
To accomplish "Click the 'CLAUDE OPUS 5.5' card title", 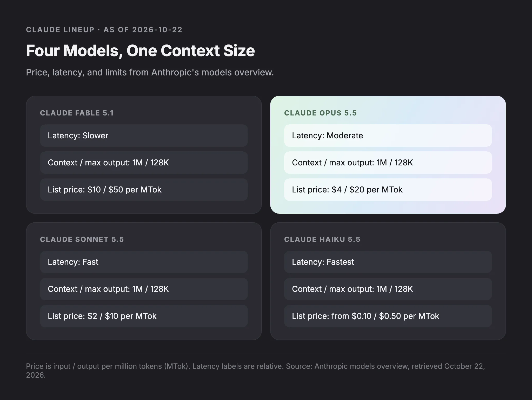I will [x=321, y=113].
